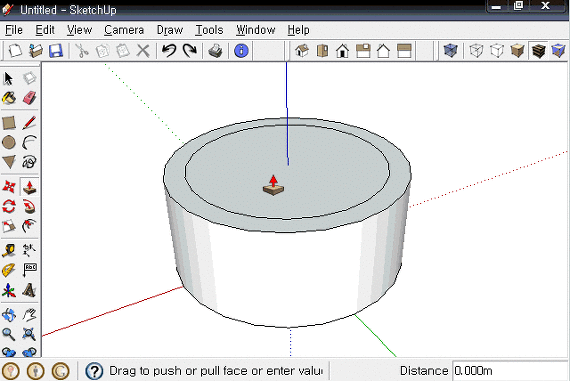Select the arrow Select tool
Screen dimensions: 570x381
8,78
